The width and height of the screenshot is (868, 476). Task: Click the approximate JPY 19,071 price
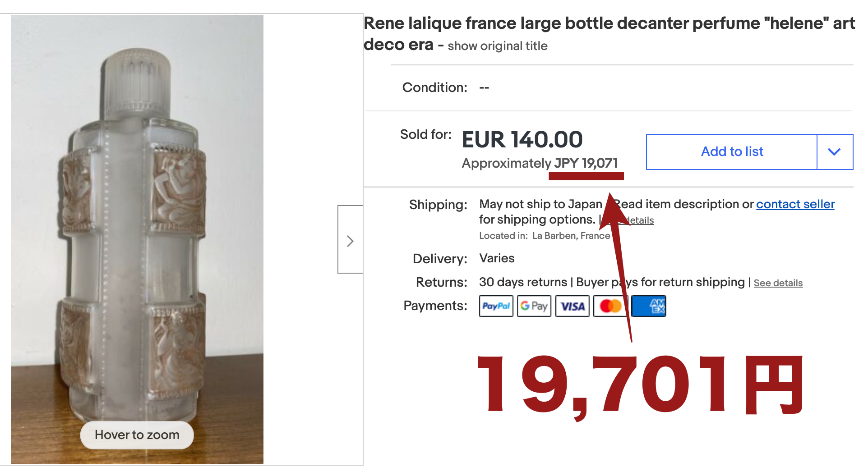[x=586, y=163]
